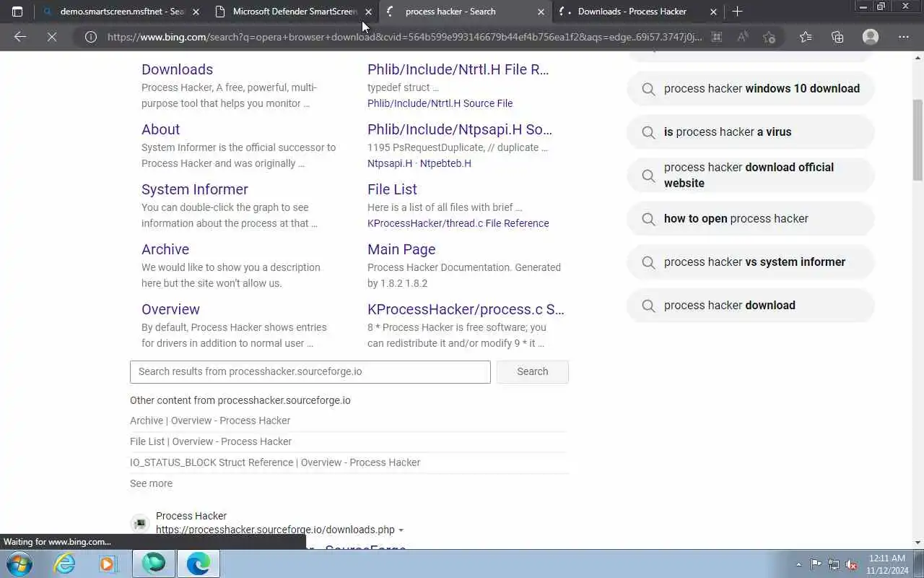Open the Favorites list icon
This screenshot has height=578, width=924.
point(806,37)
